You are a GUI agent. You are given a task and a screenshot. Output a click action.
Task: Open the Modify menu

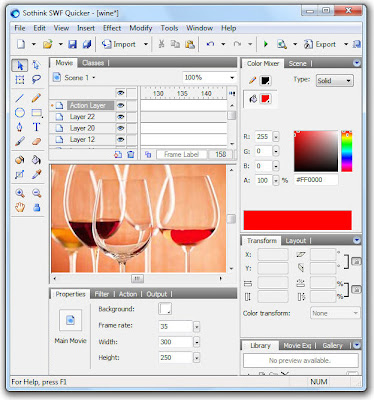(x=141, y=28)
